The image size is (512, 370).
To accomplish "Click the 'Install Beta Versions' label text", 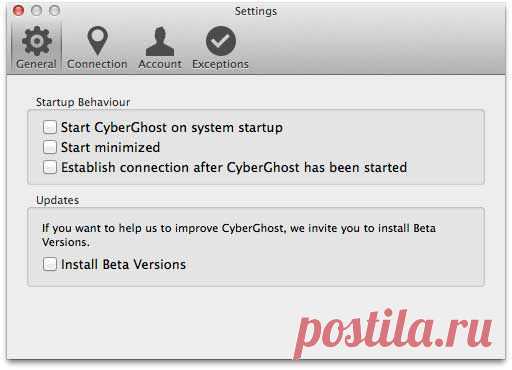I will point(123,264).
